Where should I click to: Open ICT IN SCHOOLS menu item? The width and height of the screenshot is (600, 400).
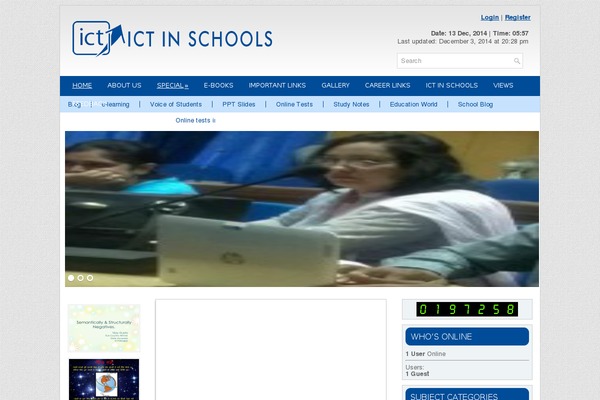[452, 85]
